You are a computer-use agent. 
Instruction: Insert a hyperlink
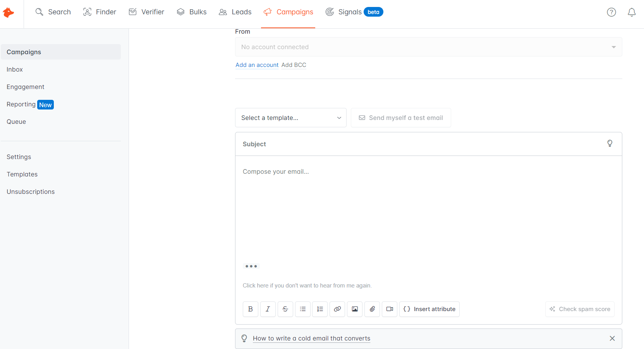(x=337, y=309)
